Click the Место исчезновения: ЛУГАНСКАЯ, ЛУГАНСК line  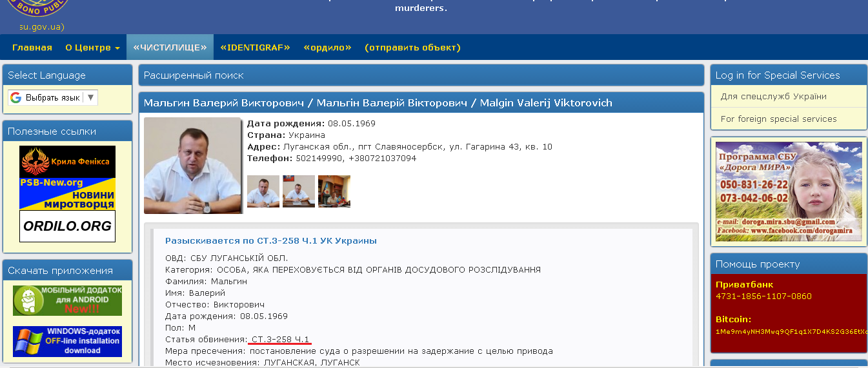click(263, 363)
